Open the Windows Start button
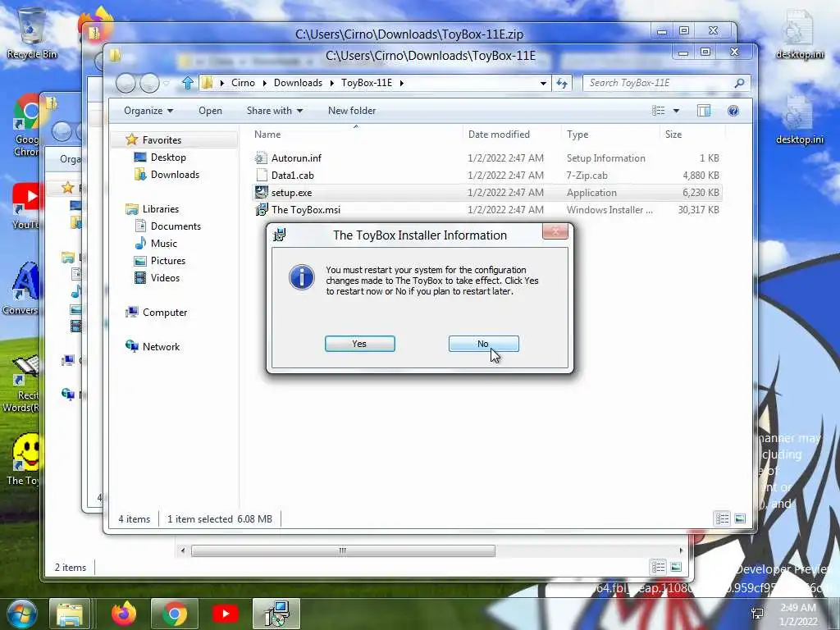840x630 pixels. [21, 614]
